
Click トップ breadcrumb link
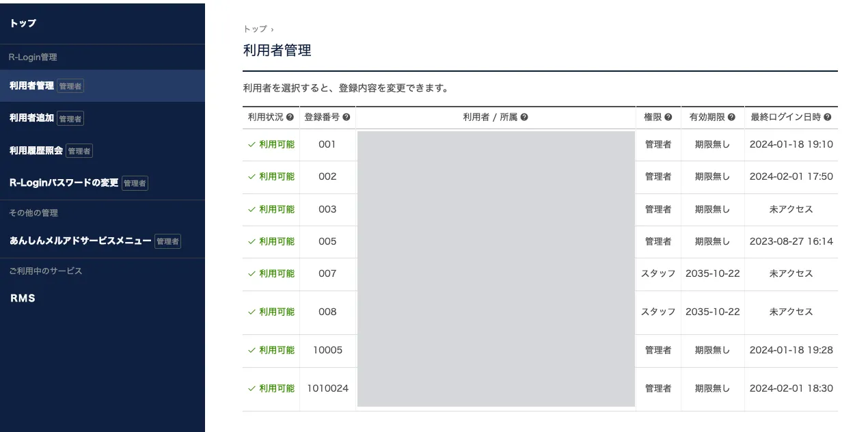[255, 29]
